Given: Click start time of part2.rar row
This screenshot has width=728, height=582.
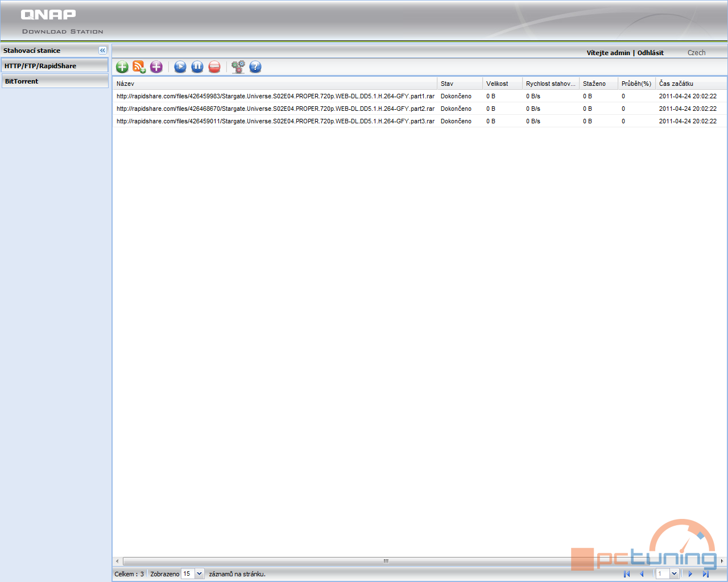Looking at the screenshot, I should 688,109.
